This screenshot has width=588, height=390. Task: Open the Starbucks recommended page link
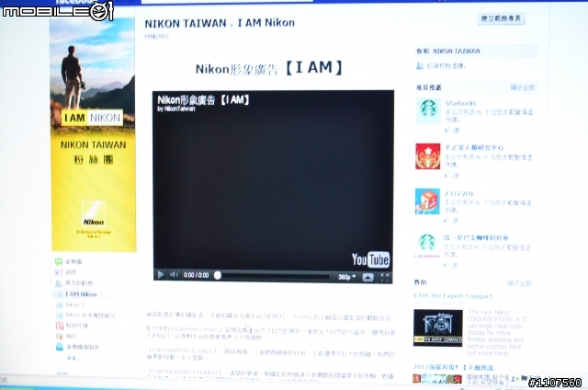pyautogui.click(x=460, y=103)
